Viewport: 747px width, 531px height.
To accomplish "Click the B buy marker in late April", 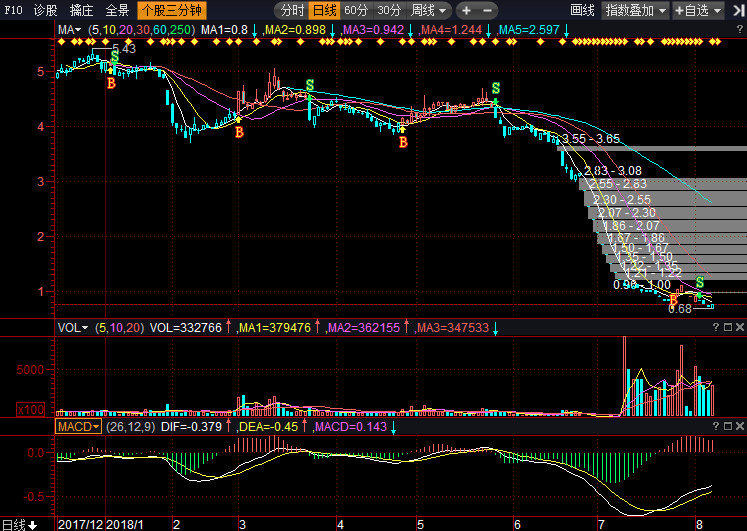I will (404, 142).
